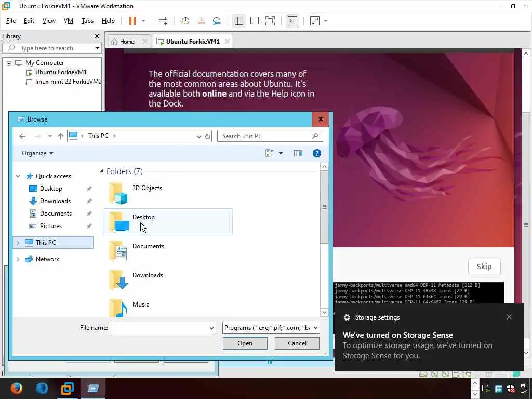Click the Send Ctrl+Alt+Del toolbar icon

(163, 21)
